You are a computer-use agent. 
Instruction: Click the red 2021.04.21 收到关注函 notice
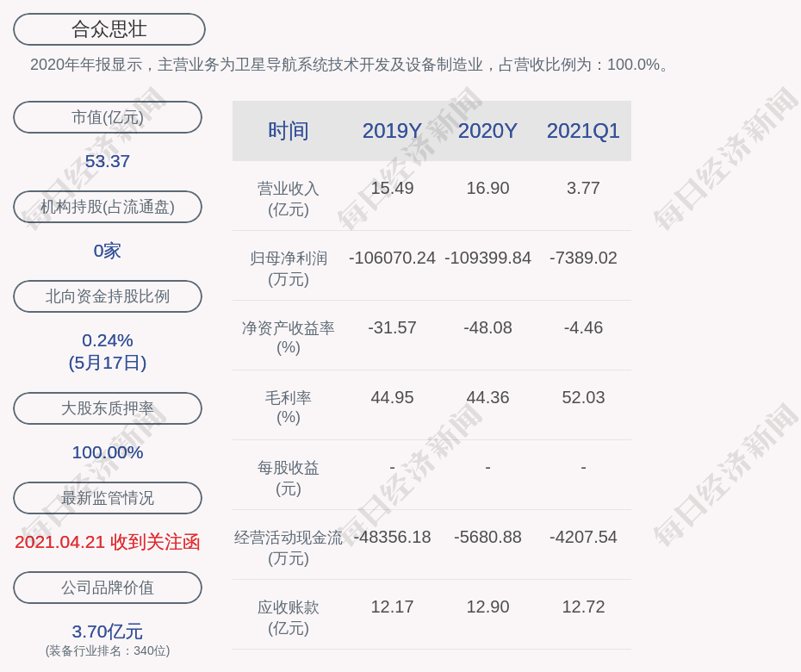click(108, 542)
